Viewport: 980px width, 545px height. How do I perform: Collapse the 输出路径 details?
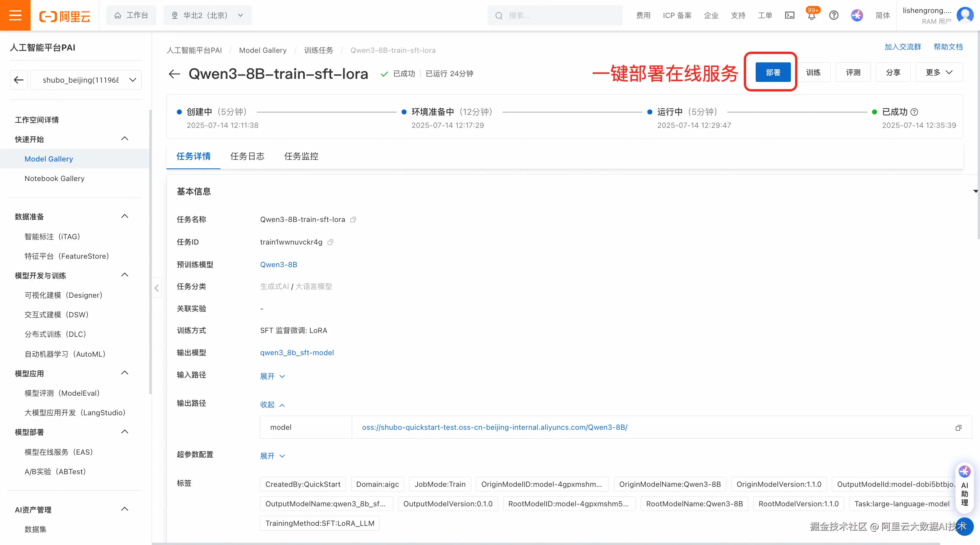coord(273,405)
